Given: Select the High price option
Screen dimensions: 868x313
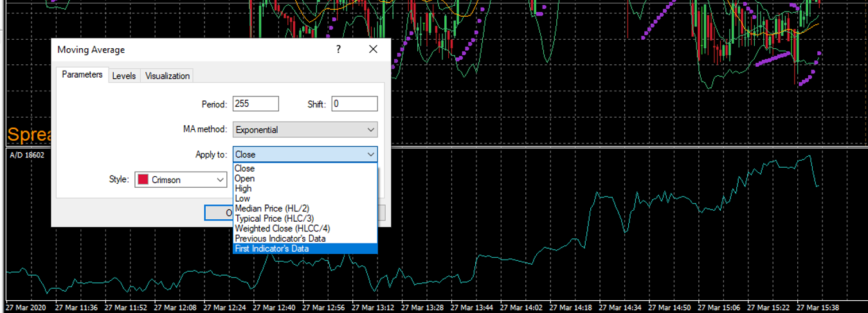Looking at the screenshot, I should coord(305,188).
